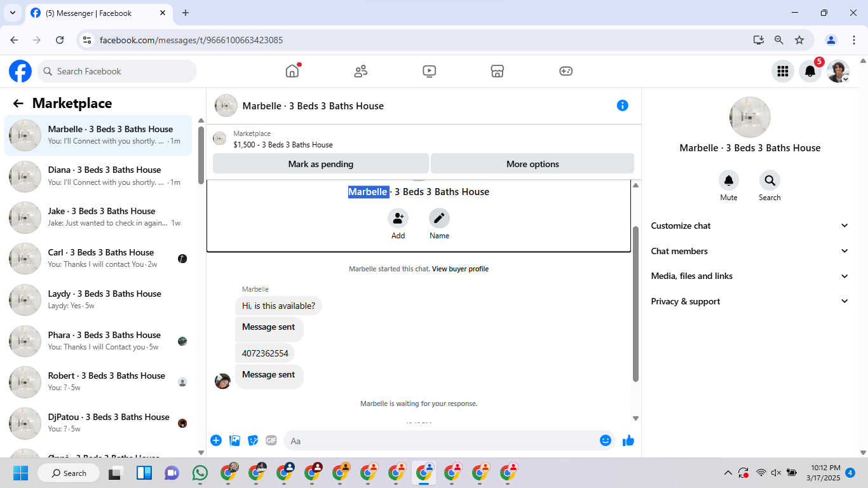
Task: Open the account profile picture menu
Action: click(x=838, y=71)
